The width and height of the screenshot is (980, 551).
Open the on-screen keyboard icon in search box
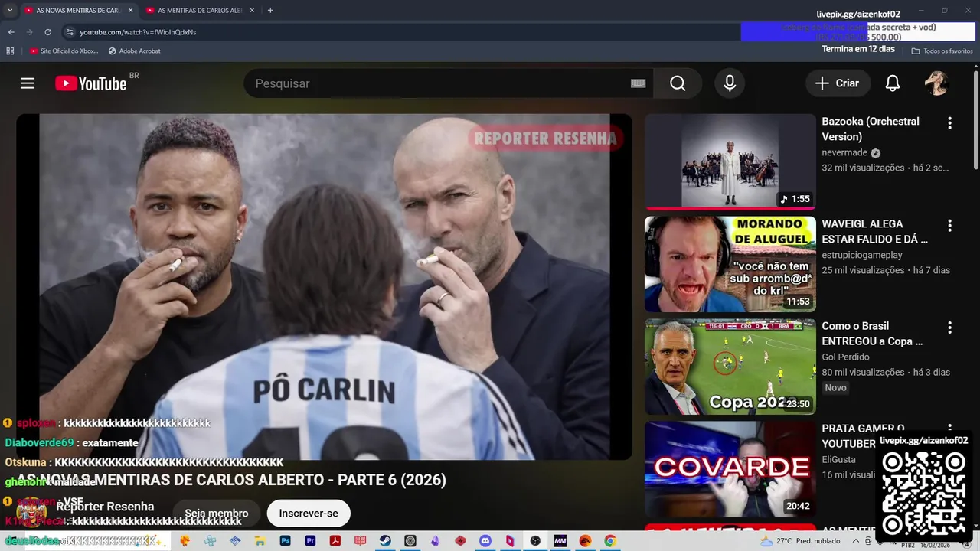pyautogui.click(x=638, y=83)
